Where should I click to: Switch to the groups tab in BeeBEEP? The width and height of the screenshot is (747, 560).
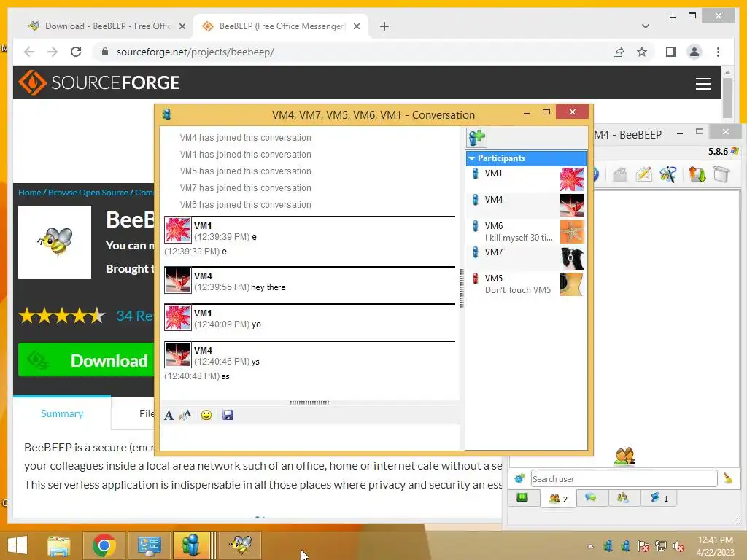pos(623,498)
